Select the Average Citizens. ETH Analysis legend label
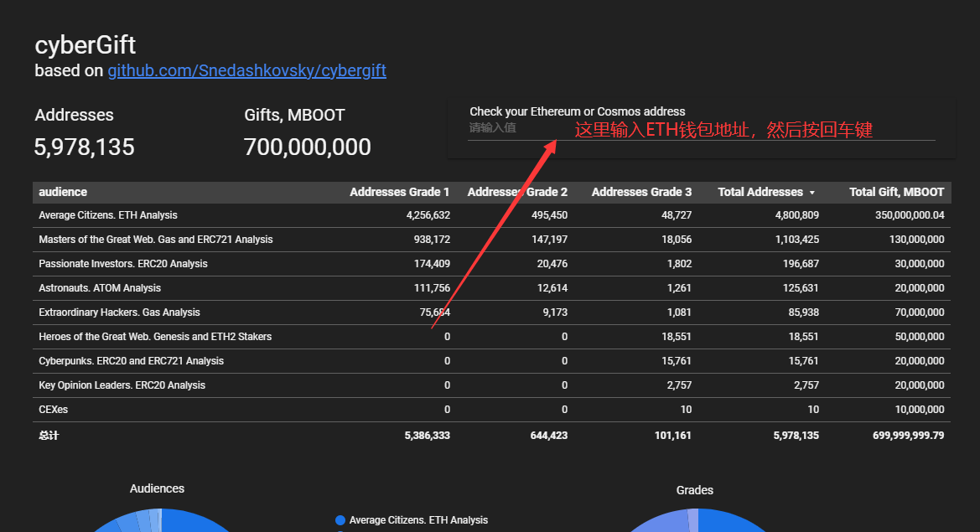980x532 pixels. click(x=418, y=520)
